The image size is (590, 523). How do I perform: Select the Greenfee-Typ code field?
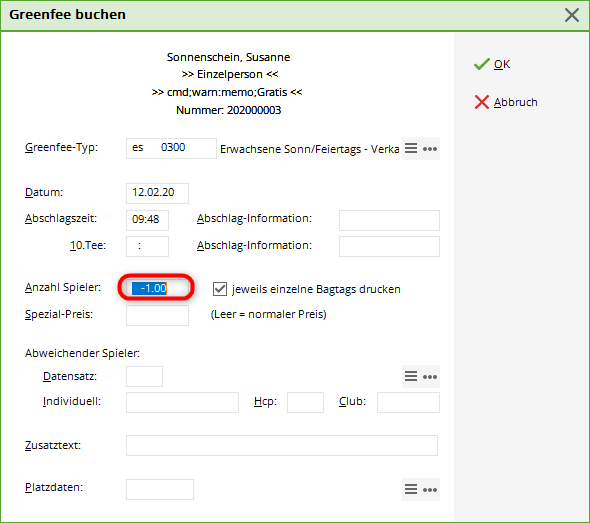click(171, 148)
